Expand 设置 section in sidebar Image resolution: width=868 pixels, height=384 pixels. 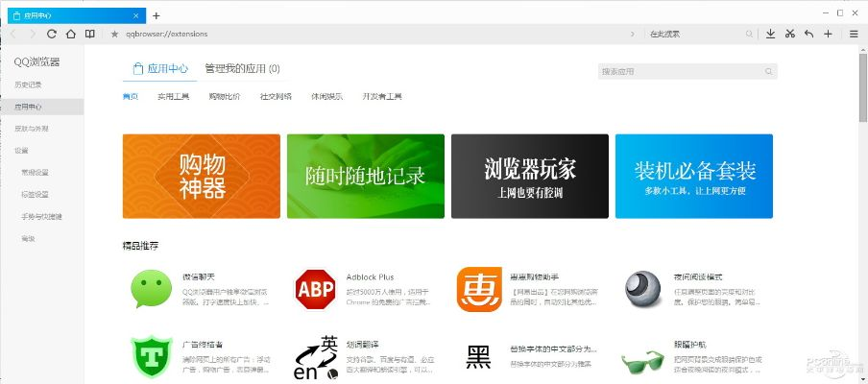coord(21,151)
